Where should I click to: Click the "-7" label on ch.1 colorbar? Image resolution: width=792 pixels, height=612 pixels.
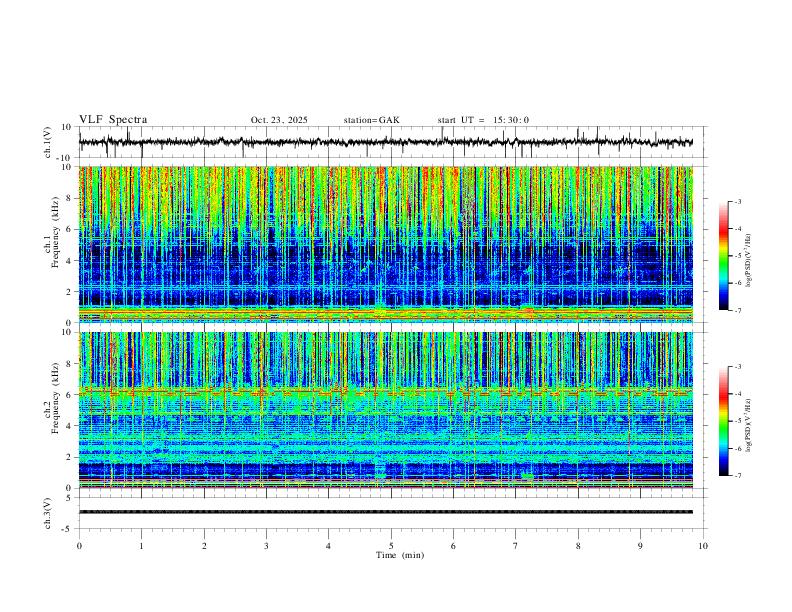[738, 310]
